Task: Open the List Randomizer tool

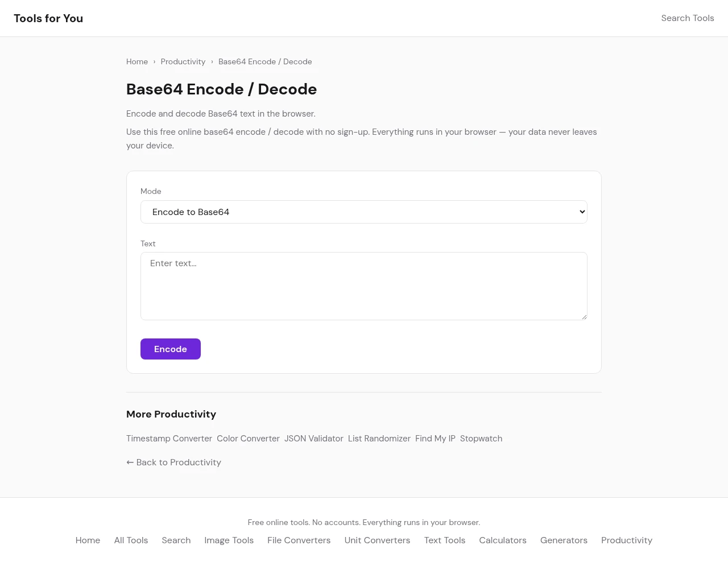Action: (x=379, y=439)
